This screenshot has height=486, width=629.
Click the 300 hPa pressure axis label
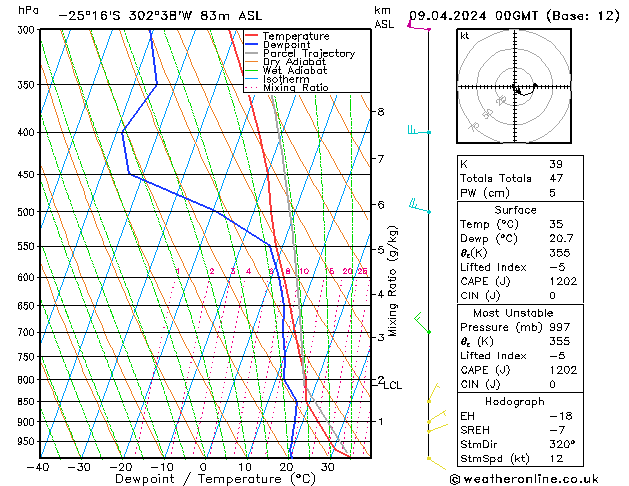(28, 30)
